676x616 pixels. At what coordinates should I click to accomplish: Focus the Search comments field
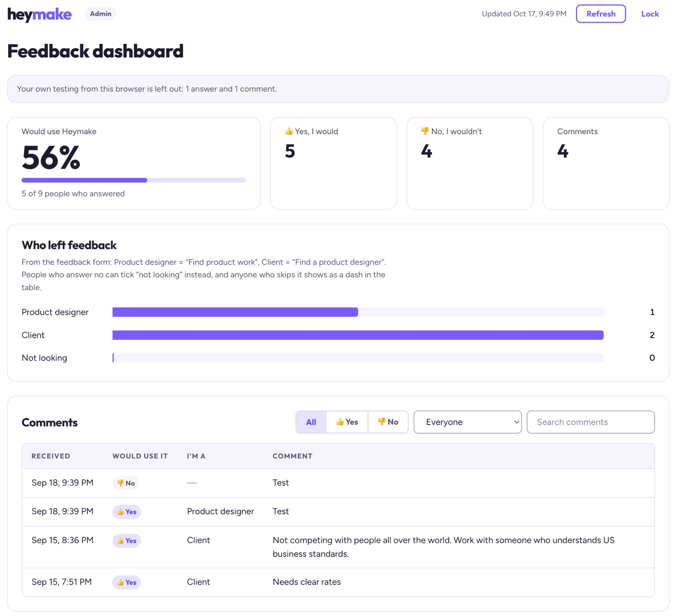click(590, 422)
